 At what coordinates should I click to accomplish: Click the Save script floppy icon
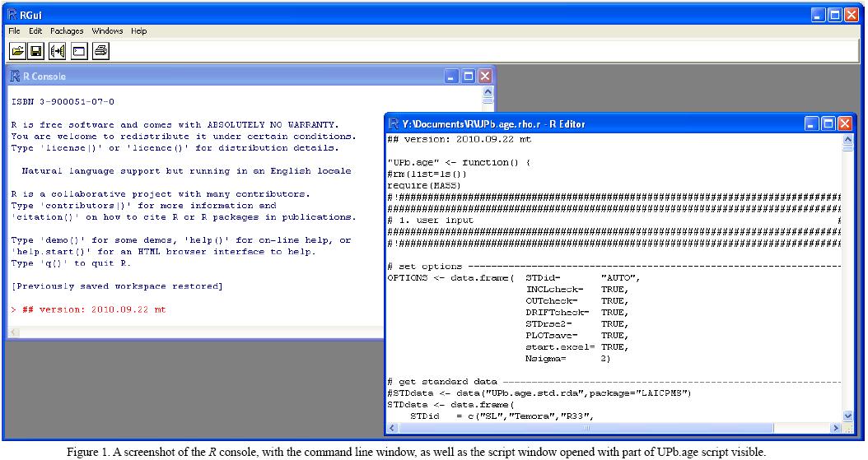click(36, 52)
